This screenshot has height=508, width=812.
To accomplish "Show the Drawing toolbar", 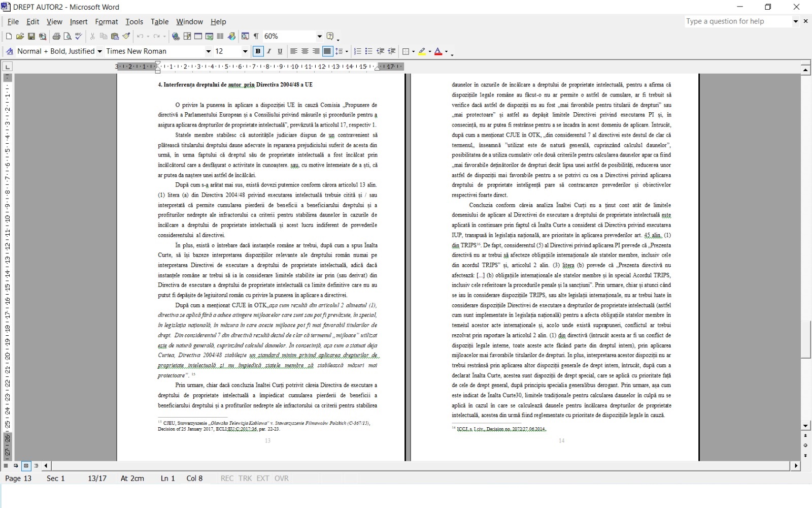I will coord(231,37).
